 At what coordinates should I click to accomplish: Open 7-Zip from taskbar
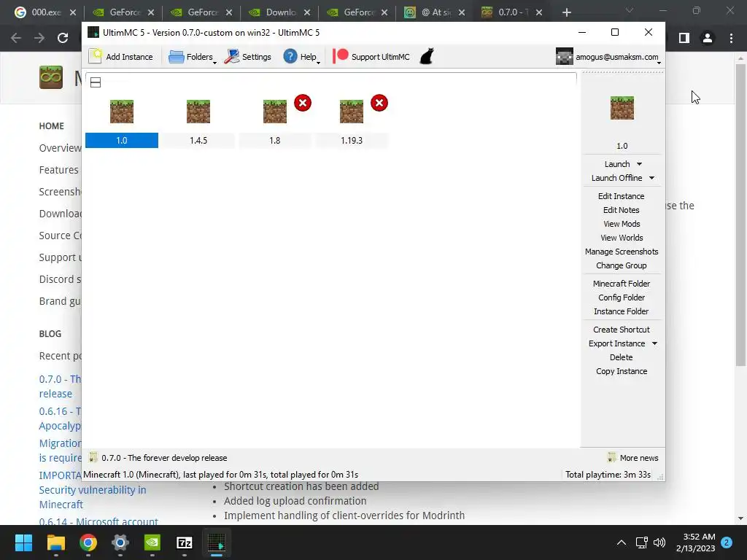tap(185, 542)
